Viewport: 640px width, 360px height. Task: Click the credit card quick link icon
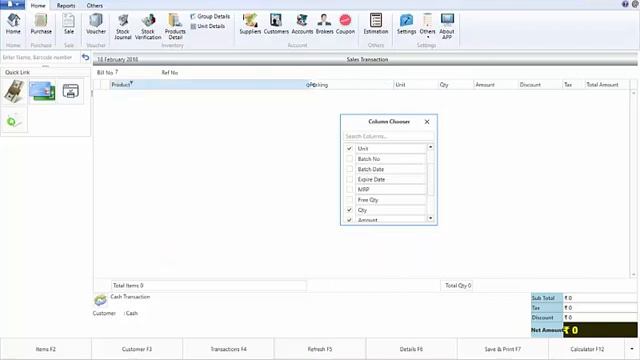click(42, 91)
